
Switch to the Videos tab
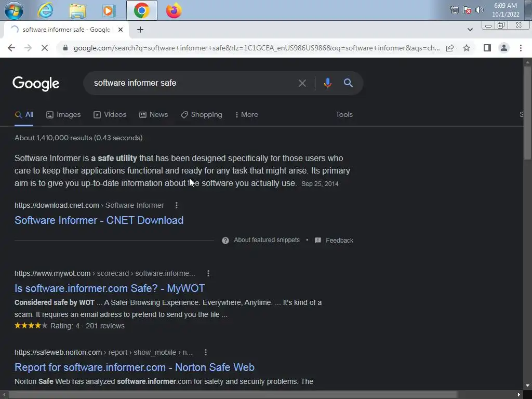[110, 115]
